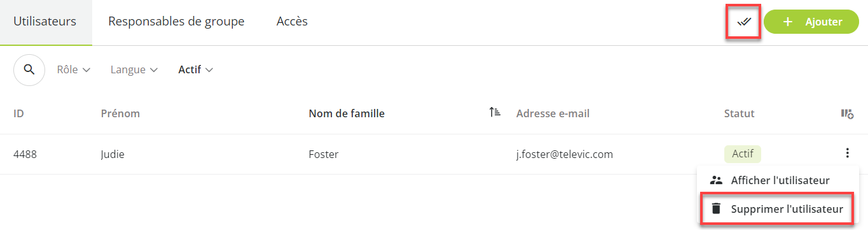Open the search magnifier icon

click(x=29, y=70)
